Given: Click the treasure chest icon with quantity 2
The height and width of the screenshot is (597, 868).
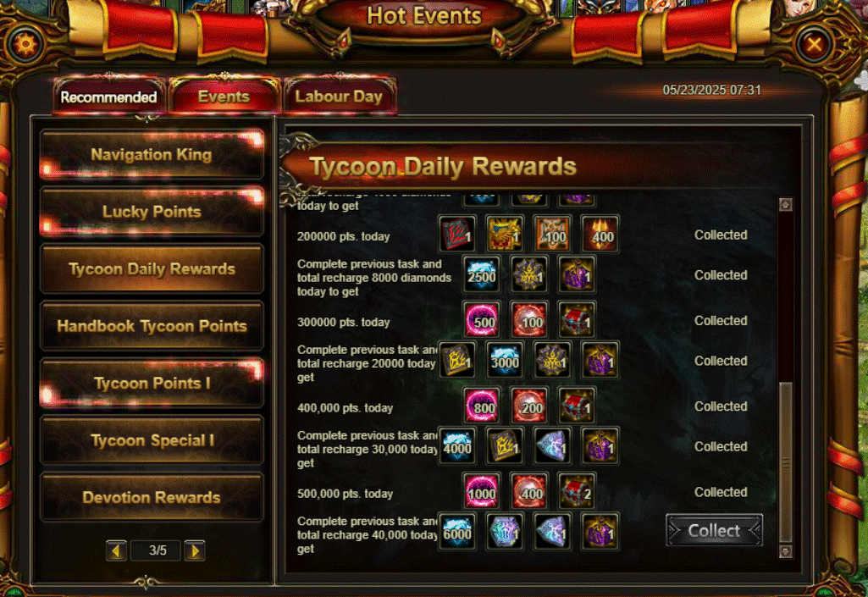Looking at the screenshot, I should 577,490.
